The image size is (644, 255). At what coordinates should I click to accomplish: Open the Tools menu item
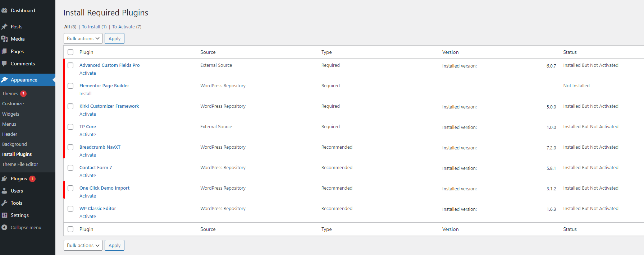coord(28,203)
